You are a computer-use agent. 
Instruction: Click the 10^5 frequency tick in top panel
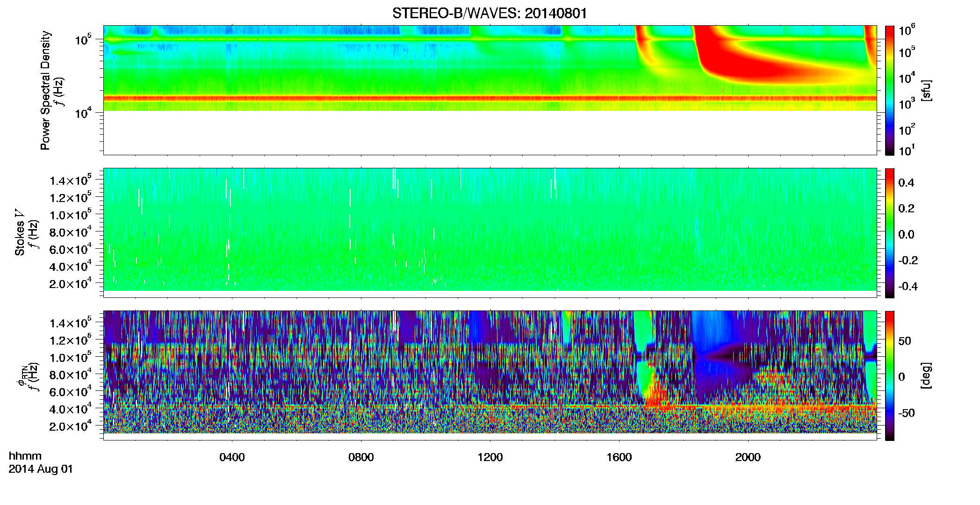(x=83, y=40)
